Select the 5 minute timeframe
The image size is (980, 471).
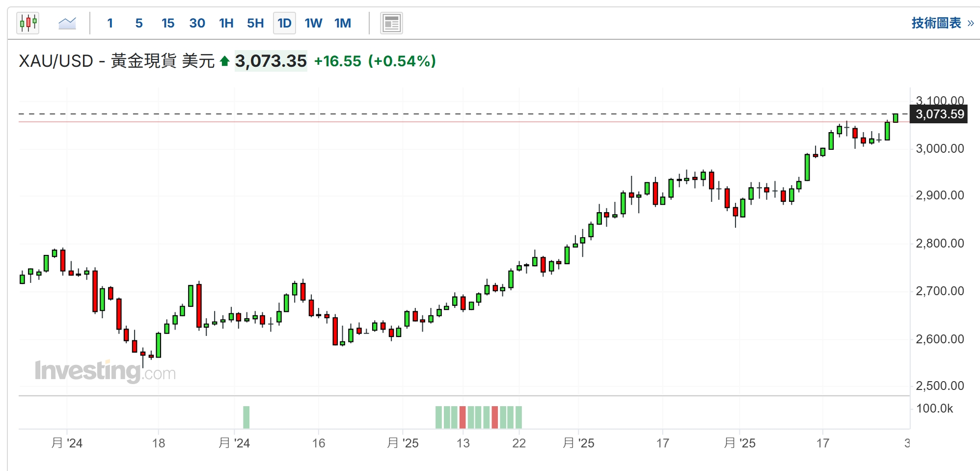pos(139,23)
